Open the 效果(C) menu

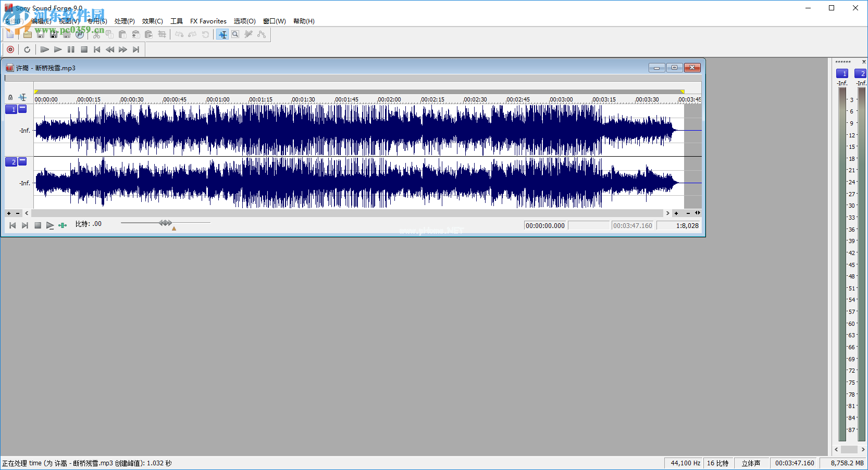tap(153, 21)
